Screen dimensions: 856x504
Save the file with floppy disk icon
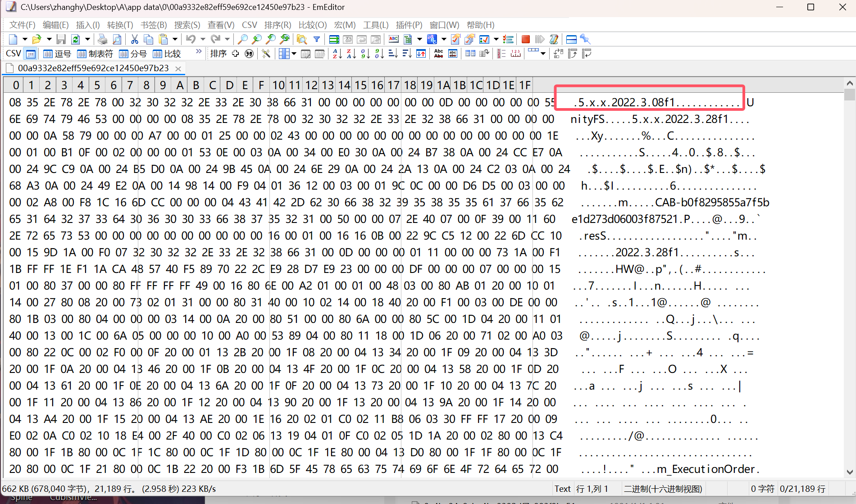pyautogui.click(x=61, y=39)
